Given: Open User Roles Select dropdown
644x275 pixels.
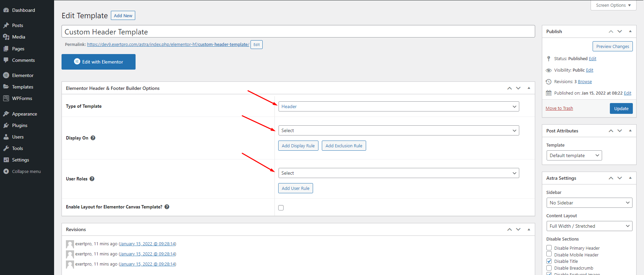Looking at the screenshot, I should click(x=399, y=173).
